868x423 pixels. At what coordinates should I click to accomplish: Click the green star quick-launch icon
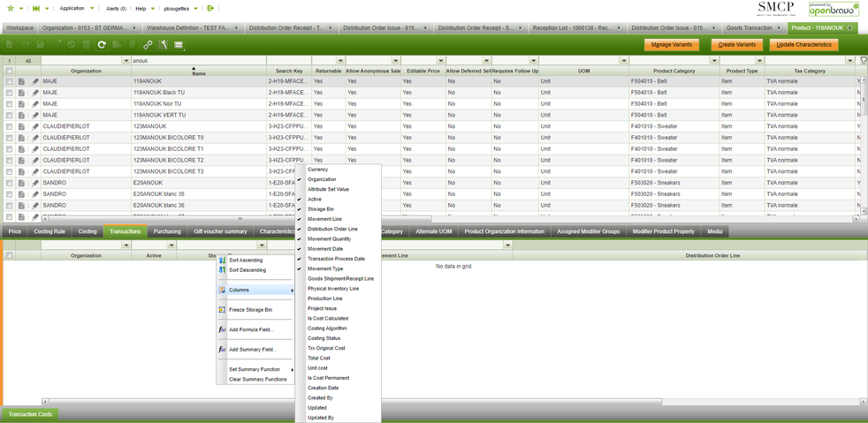pyautogui.click(x=10, y=8)
